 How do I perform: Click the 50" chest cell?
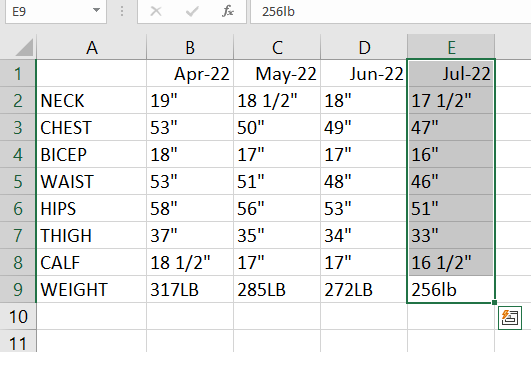pos(277,127)
